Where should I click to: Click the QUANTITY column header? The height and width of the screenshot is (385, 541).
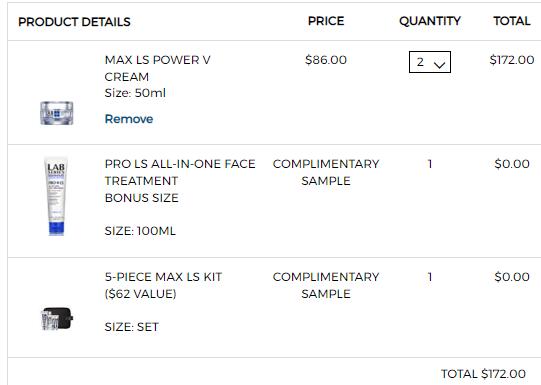(x=430, y=21)
